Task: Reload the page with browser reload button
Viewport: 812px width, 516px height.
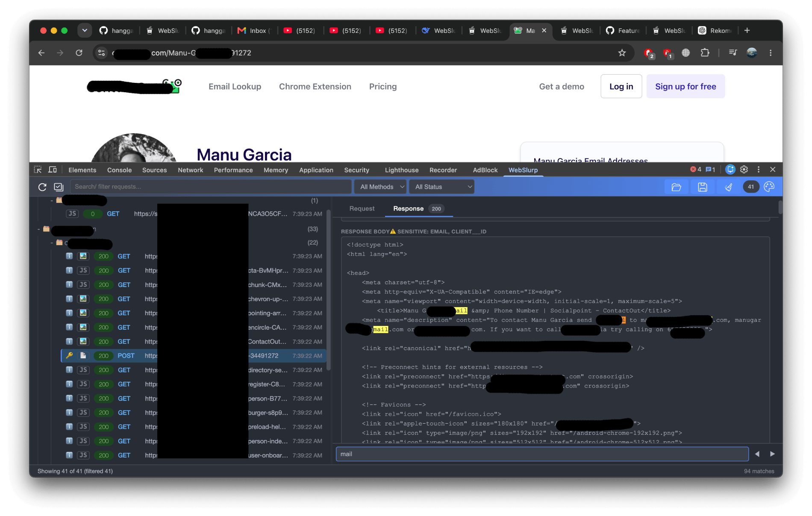Action: 79,53
